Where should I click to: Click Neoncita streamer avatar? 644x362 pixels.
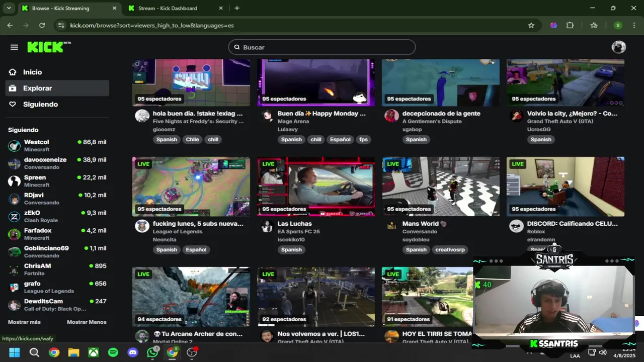(142, 226)
